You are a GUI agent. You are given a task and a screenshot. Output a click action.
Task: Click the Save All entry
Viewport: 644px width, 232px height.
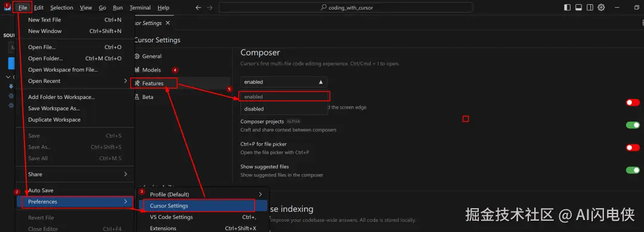[x=75, y=158]
